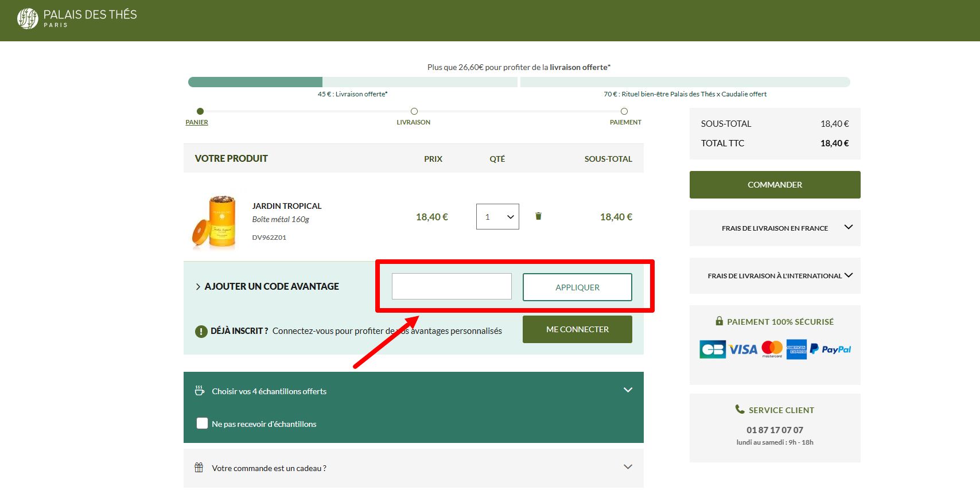Toggle 'Ajouter un code avantage' section
This screenshot has width=980, height=494.
[267, 286]
